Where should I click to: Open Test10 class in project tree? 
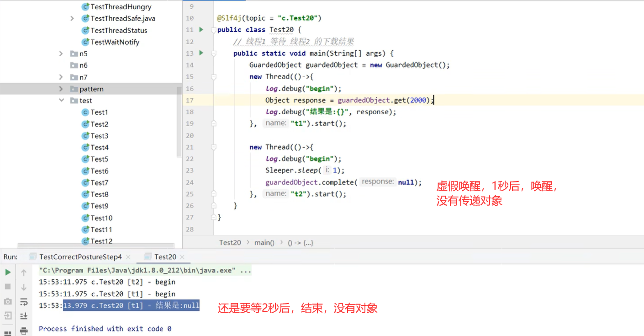click(x=101, y=218)
